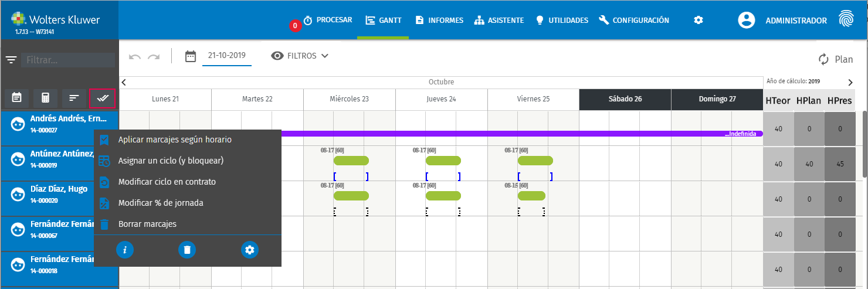
Task: Click the Martes 22 column header
Action: click(257, 99)
